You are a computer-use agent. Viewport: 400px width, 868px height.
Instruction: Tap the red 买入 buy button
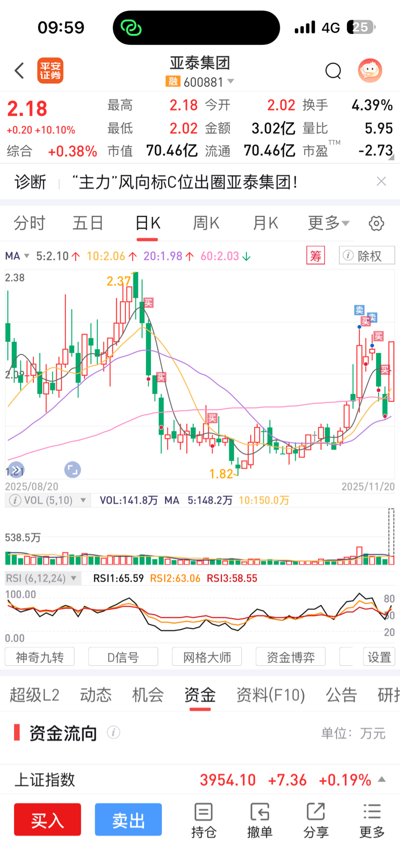click(47, 820)
